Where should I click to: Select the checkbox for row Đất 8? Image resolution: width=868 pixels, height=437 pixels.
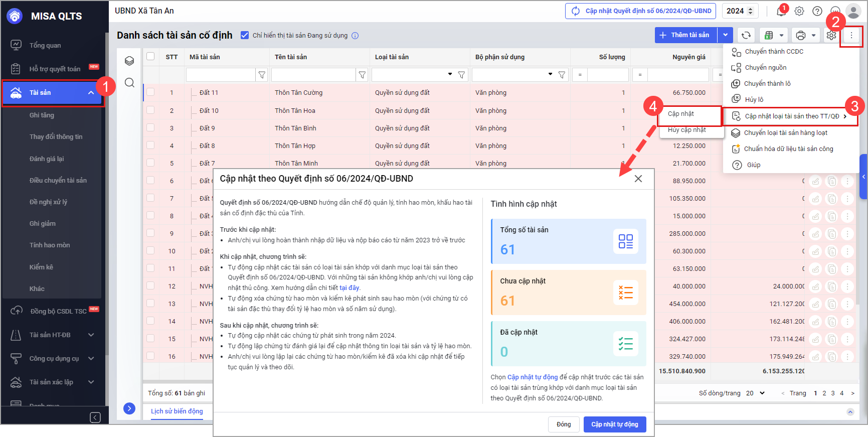[150, 145]
